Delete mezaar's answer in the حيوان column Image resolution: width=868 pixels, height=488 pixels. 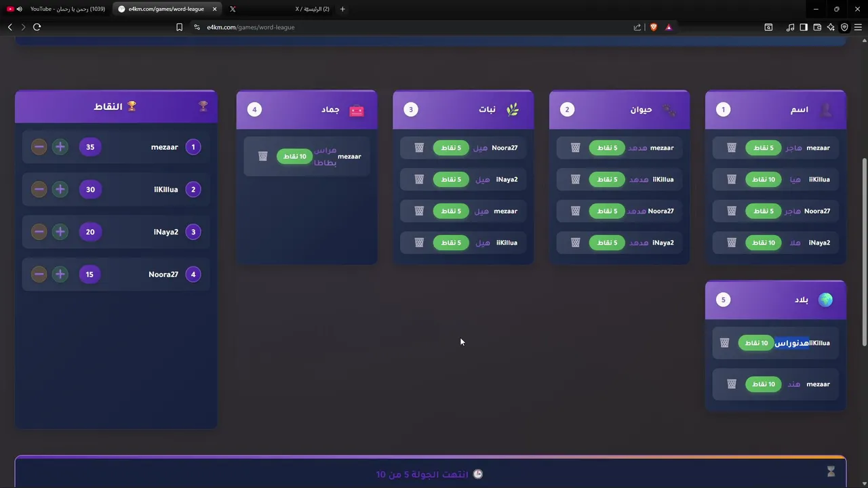(575, 148)
